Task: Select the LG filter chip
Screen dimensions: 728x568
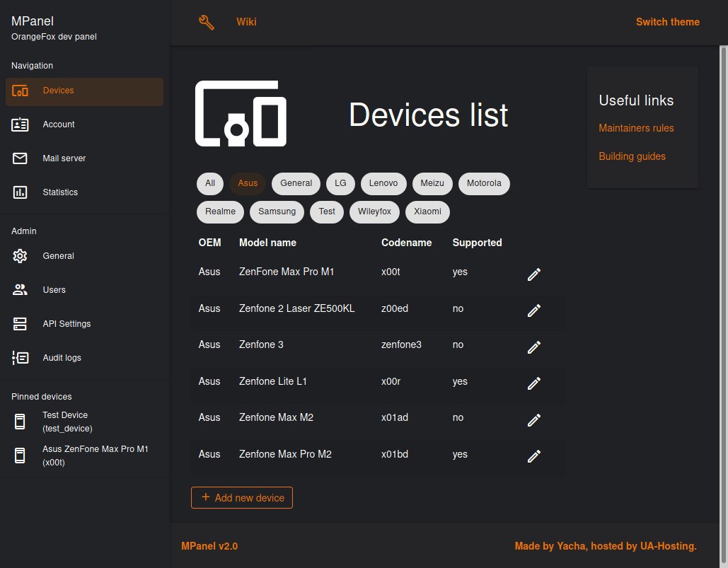Action: [x=340, y=183]
